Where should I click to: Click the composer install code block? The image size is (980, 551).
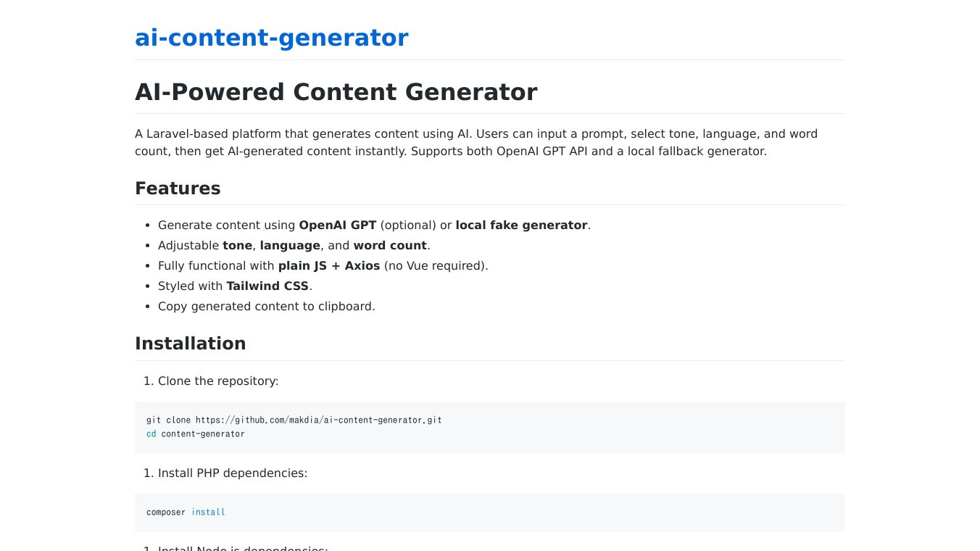(x=489, y=513)
